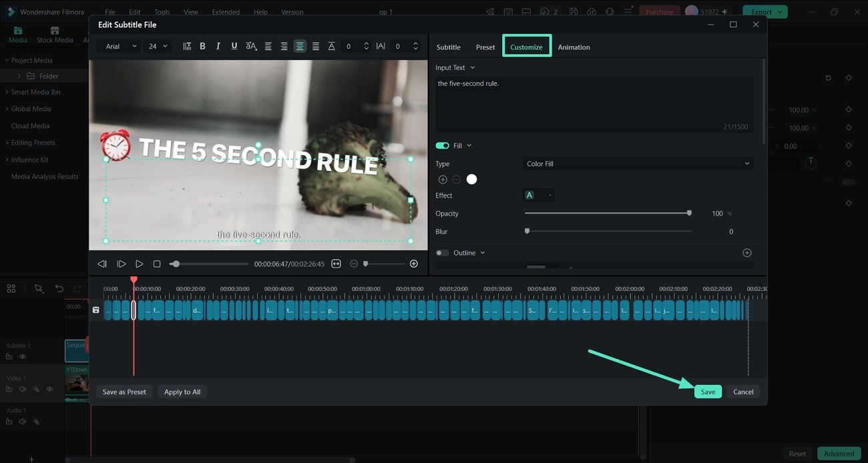Click the Purchase button
868x463 pixels.
click(x=659, y=12)
